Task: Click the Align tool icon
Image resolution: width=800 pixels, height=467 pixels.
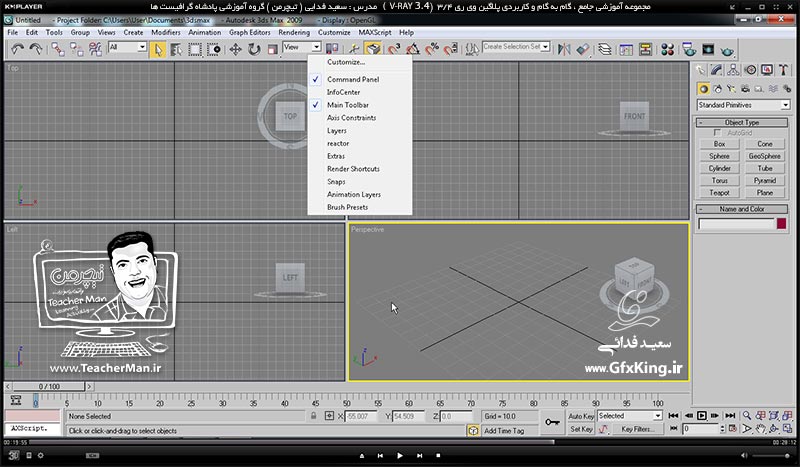Action: coord(583,49)
